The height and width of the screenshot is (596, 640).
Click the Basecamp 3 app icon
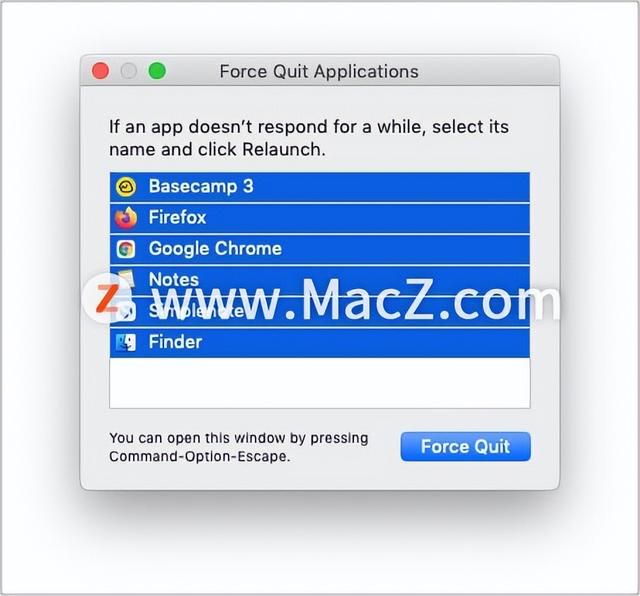[x=126, y=187]
